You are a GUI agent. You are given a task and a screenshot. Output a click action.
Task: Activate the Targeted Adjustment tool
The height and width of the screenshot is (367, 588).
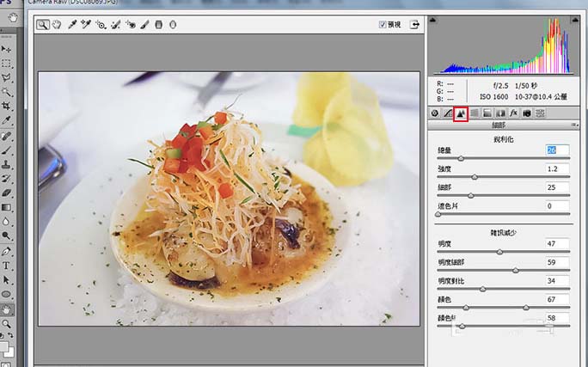click(101, 25)
